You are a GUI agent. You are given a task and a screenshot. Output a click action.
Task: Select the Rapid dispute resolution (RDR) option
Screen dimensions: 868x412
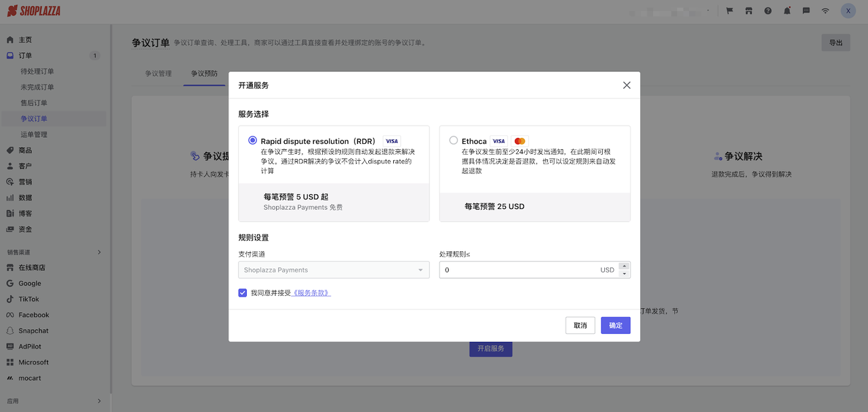point(252,140)
